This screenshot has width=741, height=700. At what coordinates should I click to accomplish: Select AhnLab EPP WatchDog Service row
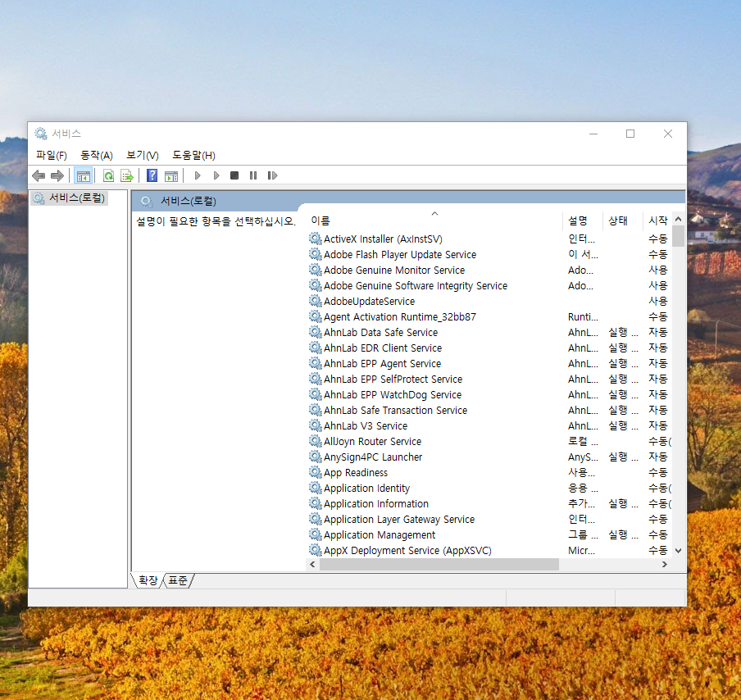tap(489, 394)
